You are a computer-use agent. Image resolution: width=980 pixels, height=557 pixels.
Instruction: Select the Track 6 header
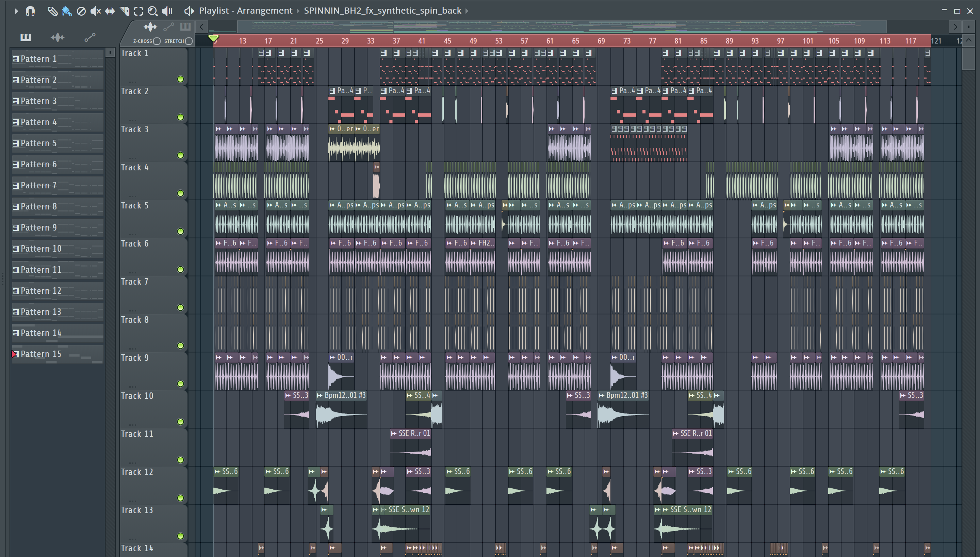[153, 256]
